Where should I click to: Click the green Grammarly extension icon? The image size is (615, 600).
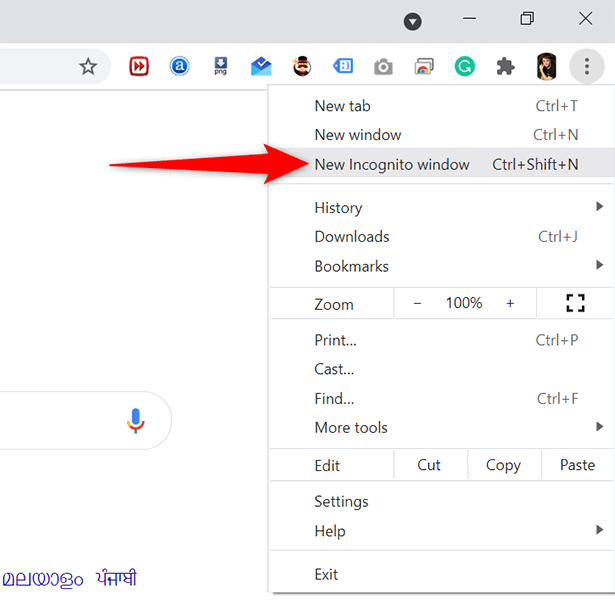[465, 66]
